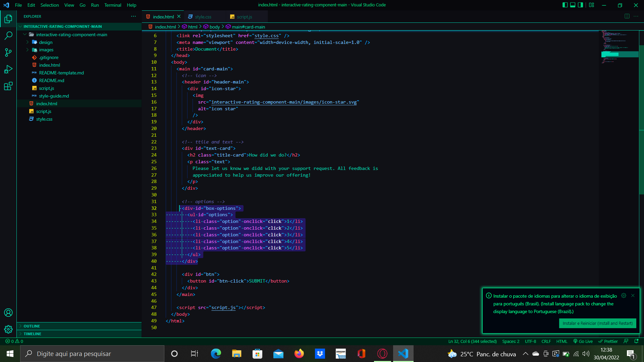Click the feedback icon in status bar

[626, 341]
